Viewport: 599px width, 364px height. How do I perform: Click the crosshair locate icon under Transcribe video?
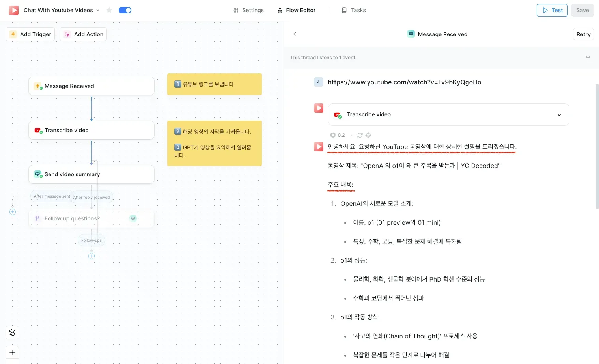tap(368, 135)
